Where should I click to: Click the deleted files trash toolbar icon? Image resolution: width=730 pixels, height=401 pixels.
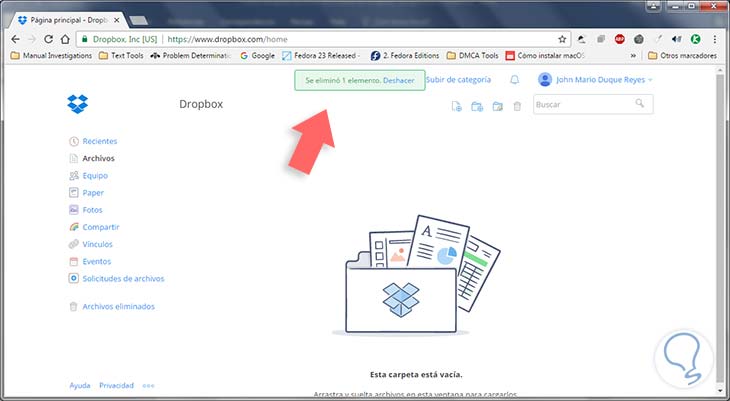[x=517, y=107]
